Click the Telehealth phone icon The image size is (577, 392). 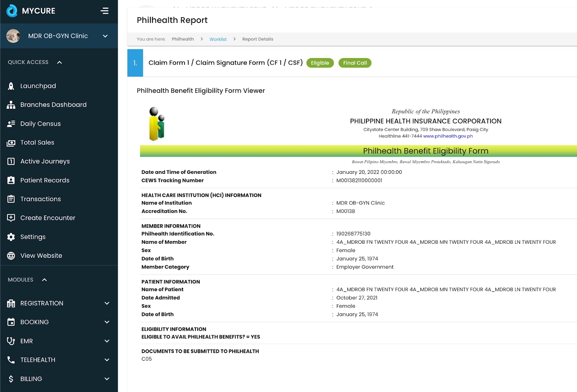[11, 360]
